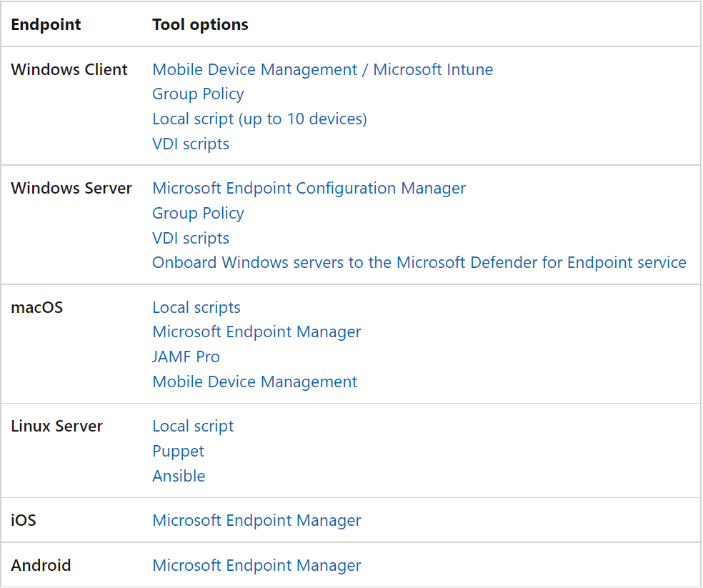Click Group Policy under Windows Client
This screenshot has width=703, height=588.
click(198, 94)
